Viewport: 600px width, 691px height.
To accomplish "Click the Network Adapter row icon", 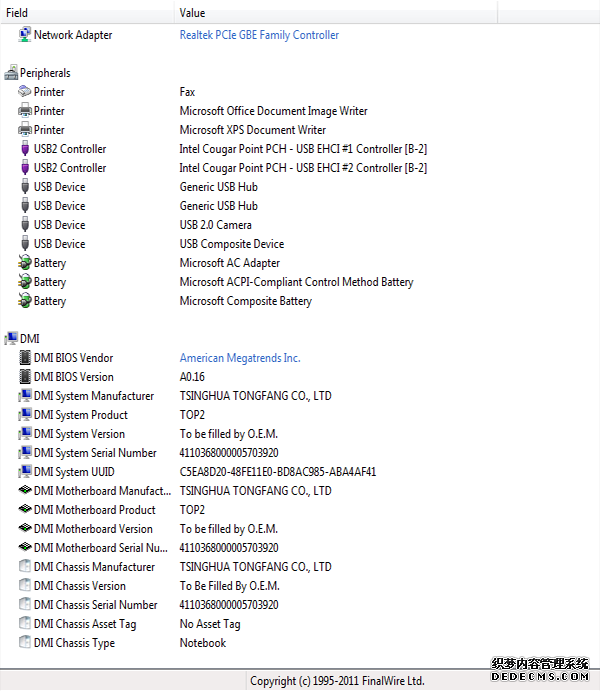I will tap(25, 35).
